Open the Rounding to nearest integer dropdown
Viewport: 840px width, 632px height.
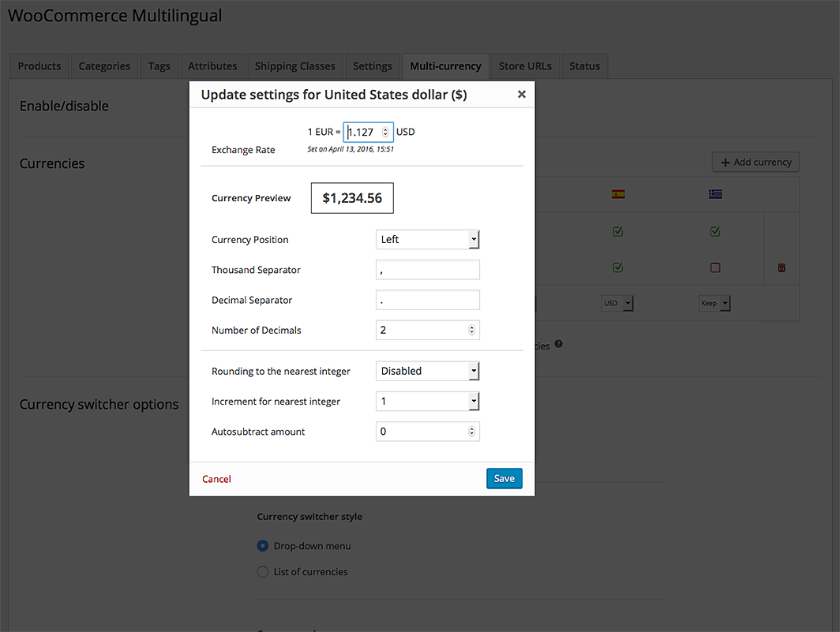click(427, 371)
